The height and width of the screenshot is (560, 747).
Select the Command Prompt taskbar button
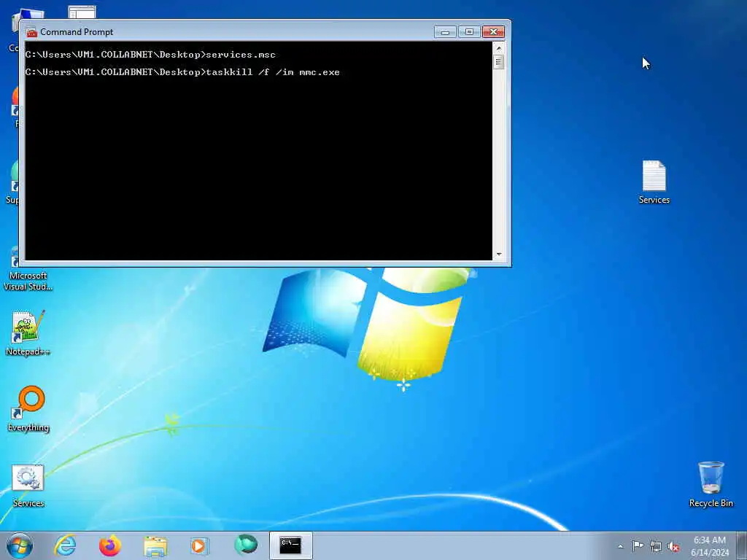(290, 545)
